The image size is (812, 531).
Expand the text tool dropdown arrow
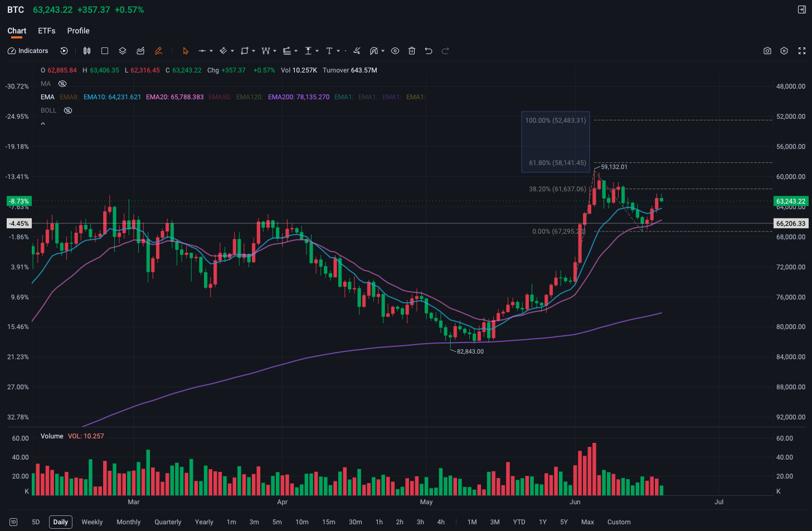pos(338,51)
